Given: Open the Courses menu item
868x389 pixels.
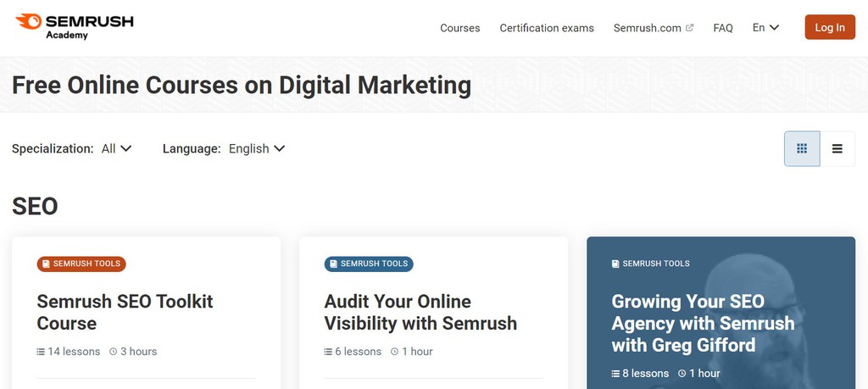Looking at the screenshot, I should pyautogui.click(x=459, y=28).
